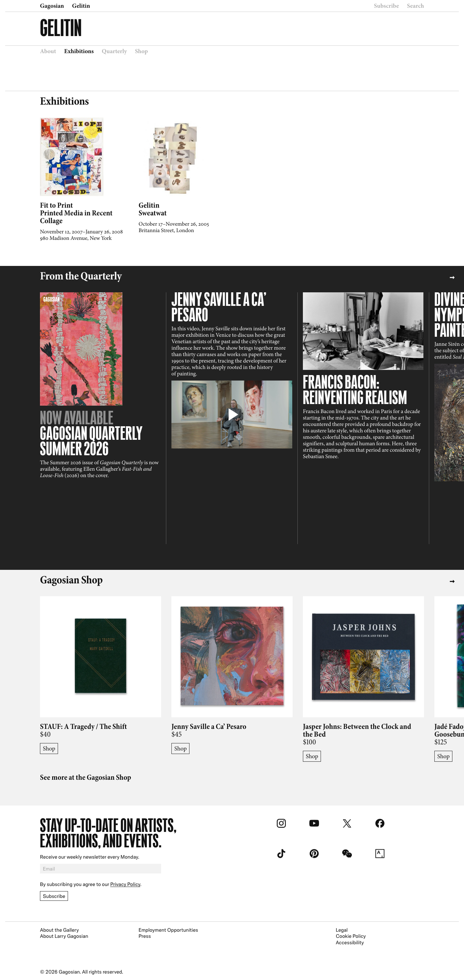Image resolution: width=464 pixels, height=980 pixels.
Task: Open the Privacy Policy link
Action: pyautogui.click(x=125, y=884)
